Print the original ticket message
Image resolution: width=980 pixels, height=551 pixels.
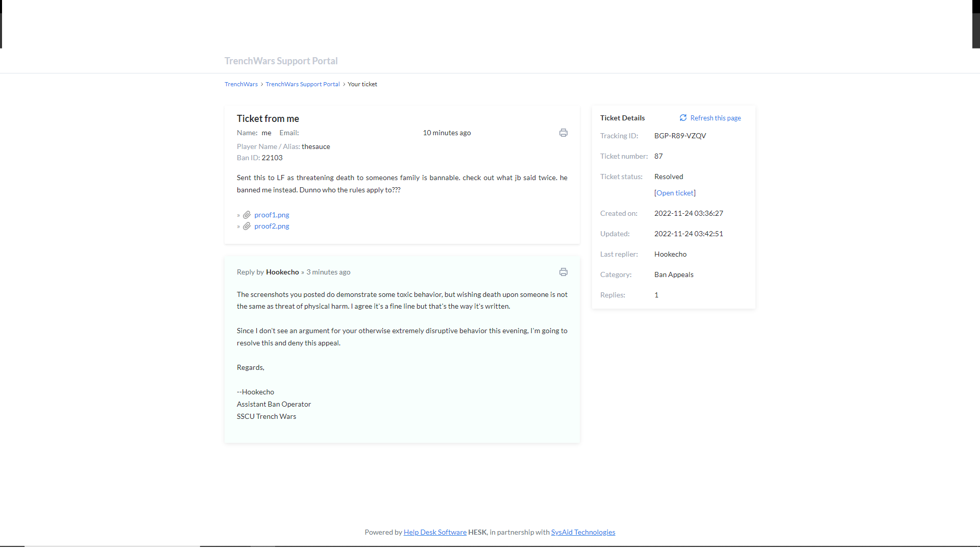tap(563, 133)
